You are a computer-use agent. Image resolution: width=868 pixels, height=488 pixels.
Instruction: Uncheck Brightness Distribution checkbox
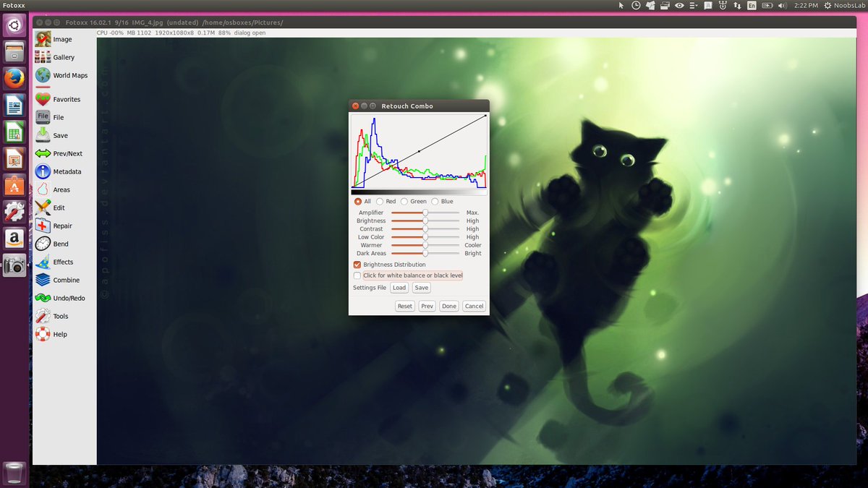point(357,265)
